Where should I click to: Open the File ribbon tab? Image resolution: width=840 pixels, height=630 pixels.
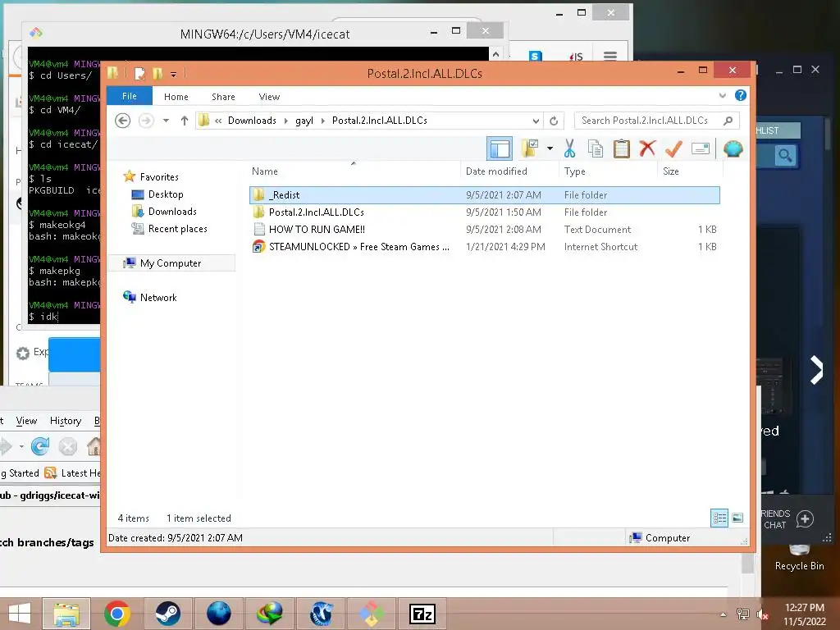coord(129,97)
